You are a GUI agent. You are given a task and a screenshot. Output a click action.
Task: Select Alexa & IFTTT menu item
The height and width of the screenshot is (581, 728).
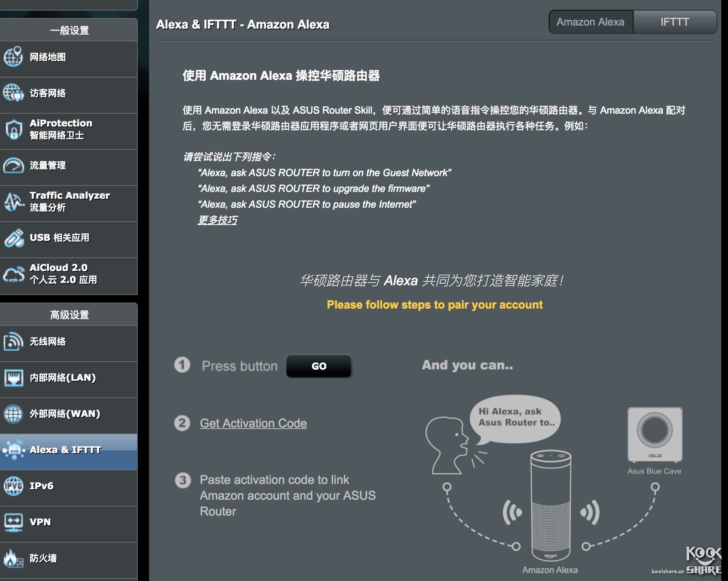(69, 452)
